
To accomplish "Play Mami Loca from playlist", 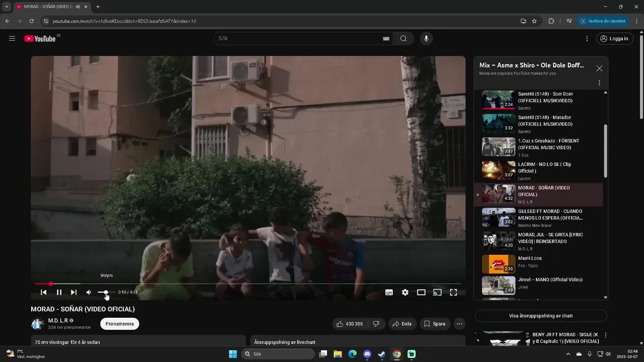I will [x=538, y=264].
